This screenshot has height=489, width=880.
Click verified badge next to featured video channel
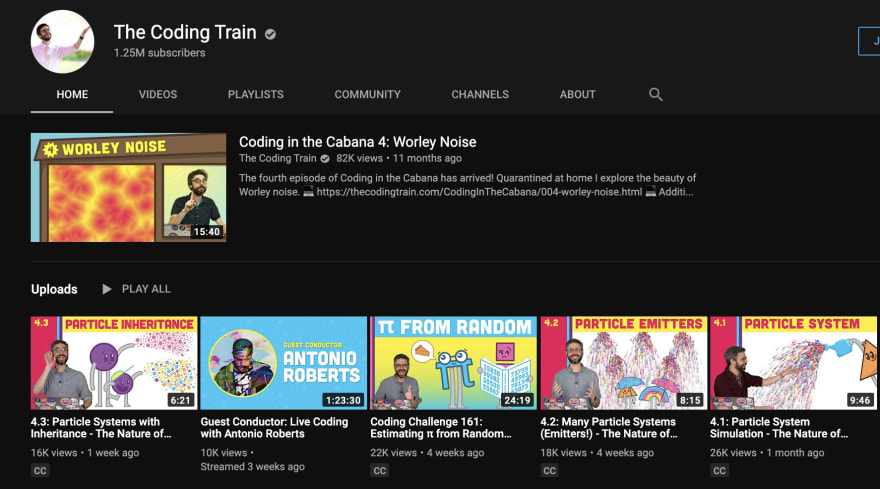point(325,158)
